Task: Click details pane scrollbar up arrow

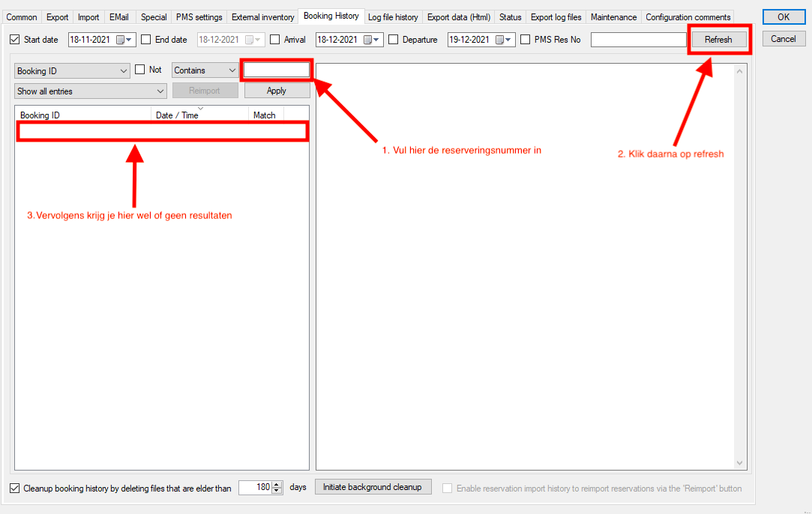Action: [740, 71]
